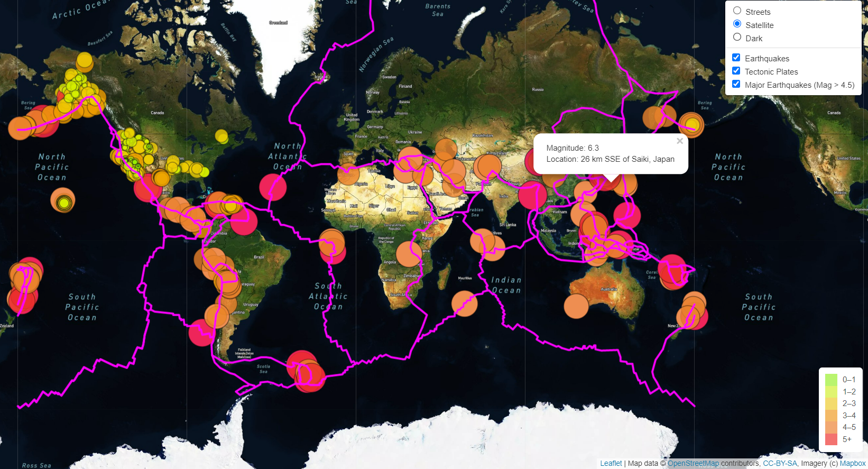Open the CC-BY-SA license link
The image size is (868, 469).
pyautogui.click(x=780, y=463)
